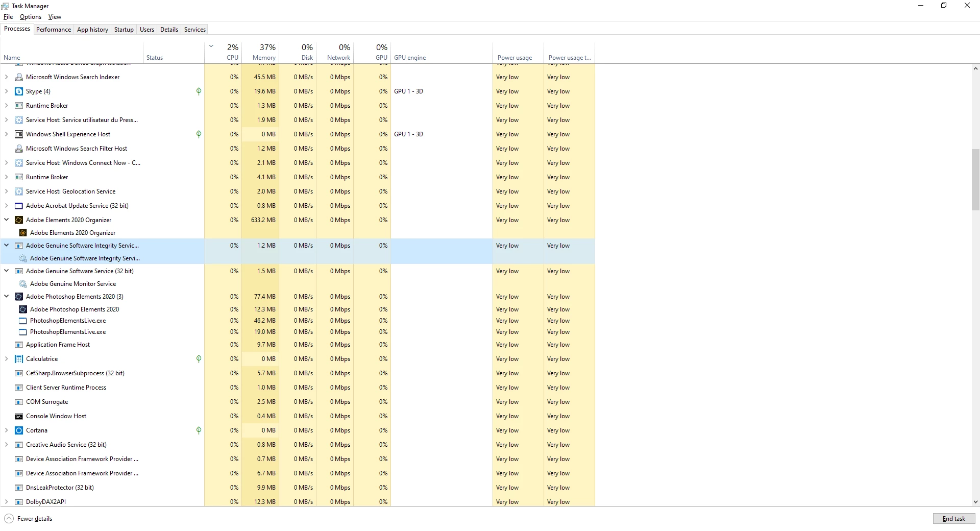Open the Options menu
980x531 pixels.
[x=31, y=17]
